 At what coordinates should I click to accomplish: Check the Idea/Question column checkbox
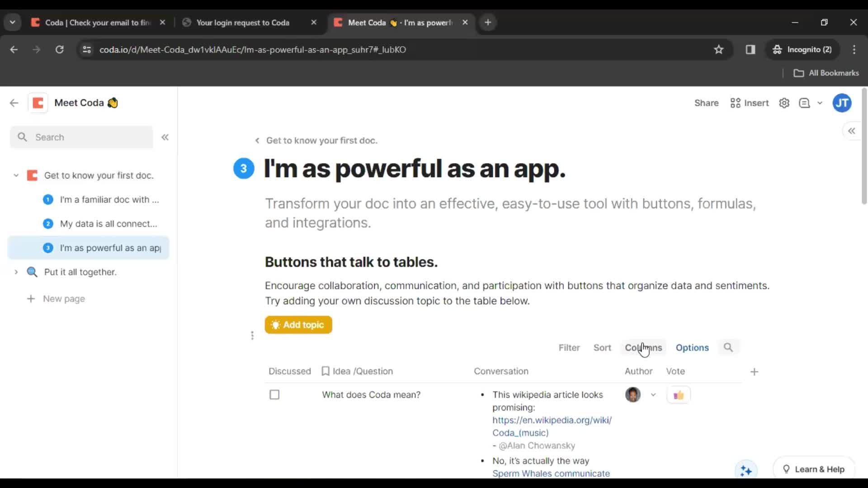pyautogui.click(x=325, y=371)
